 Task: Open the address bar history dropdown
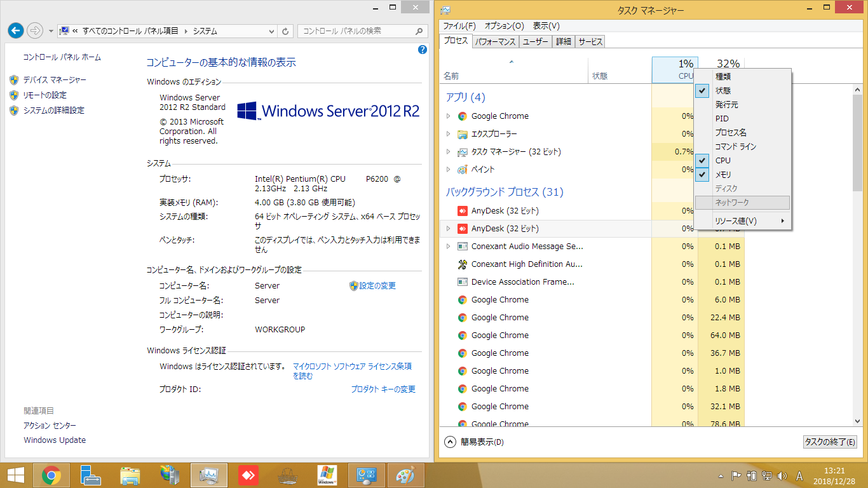click(271, 30)
